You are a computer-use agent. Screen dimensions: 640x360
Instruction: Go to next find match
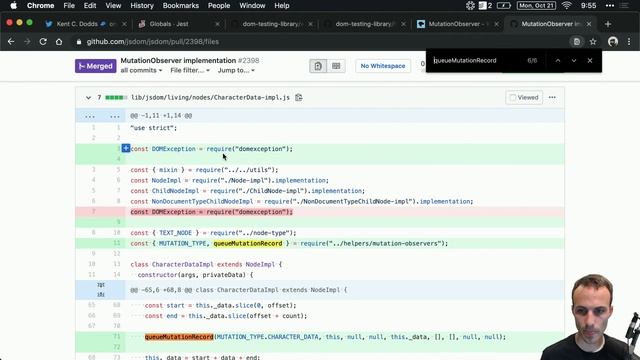(x=574, y=60)
